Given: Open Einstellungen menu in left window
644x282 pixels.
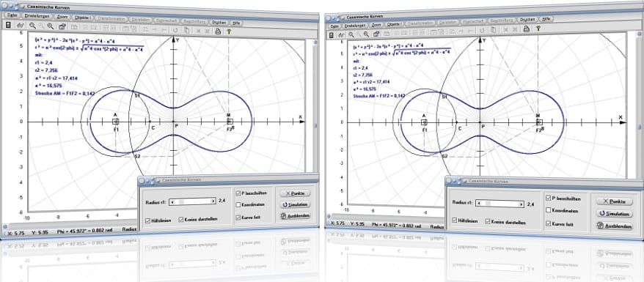Looking at the screenshot, I should pyautogui.click(x=37, y=16).
